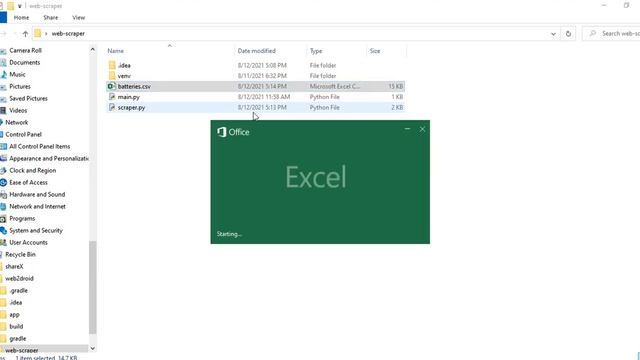Close the Excel splash screen
The image size is (640, 360).
[x=422, y=129]
